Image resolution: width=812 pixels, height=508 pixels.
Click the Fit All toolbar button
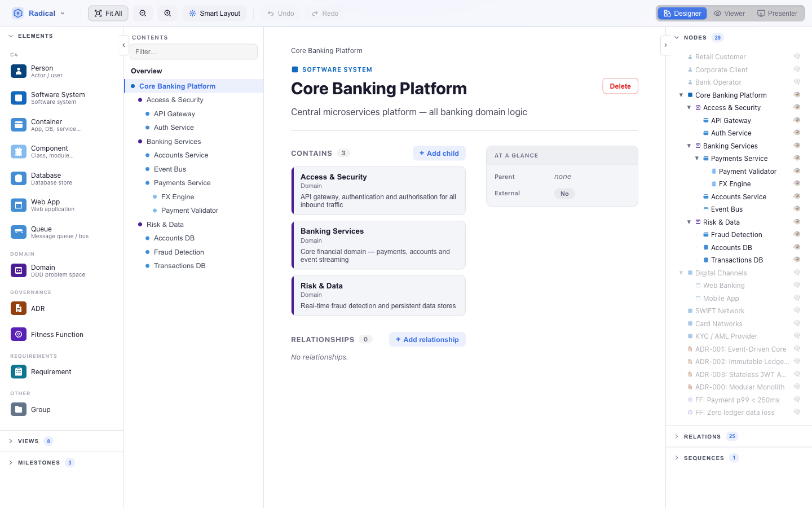click(x=108, y=14)
